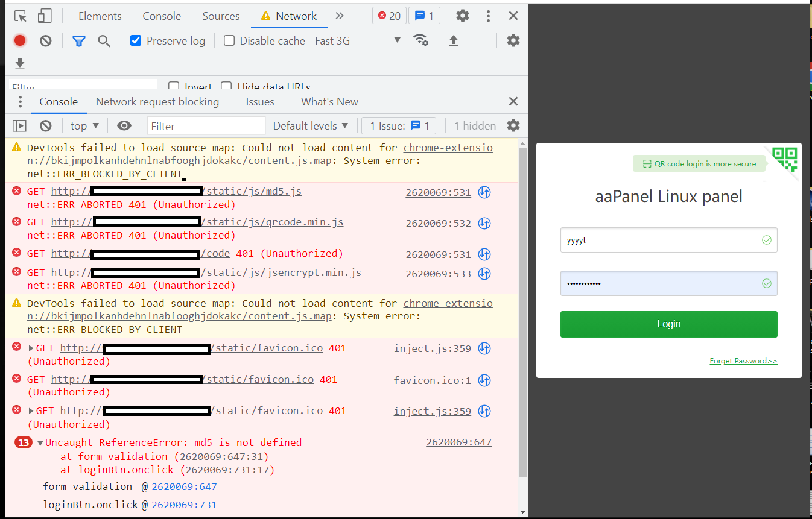812x519 pixels.
Task: Open the network panel search
Action: point(104,40)
